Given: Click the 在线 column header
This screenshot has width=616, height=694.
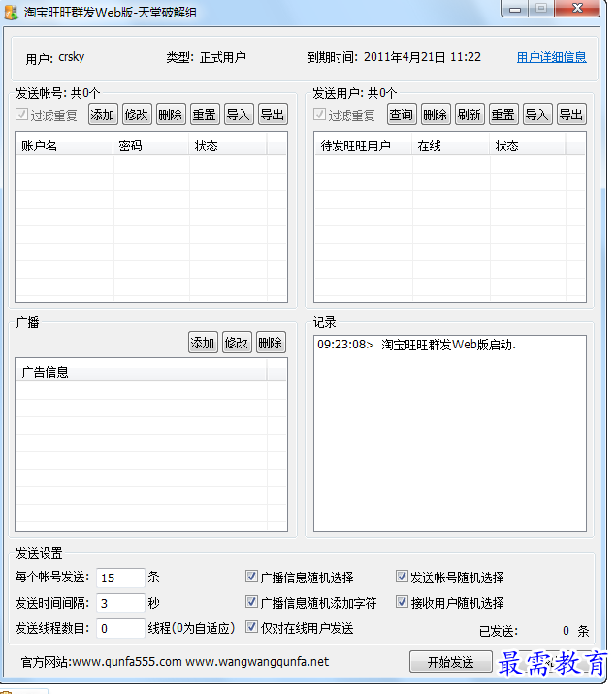Looking at the screenshot, I should click(x=451, y=146).
